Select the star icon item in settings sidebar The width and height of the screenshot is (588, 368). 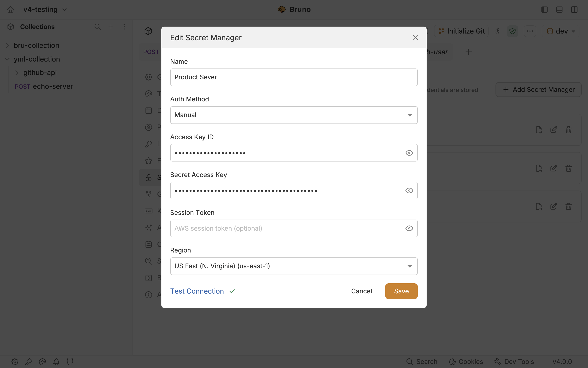tap(148, 161)
